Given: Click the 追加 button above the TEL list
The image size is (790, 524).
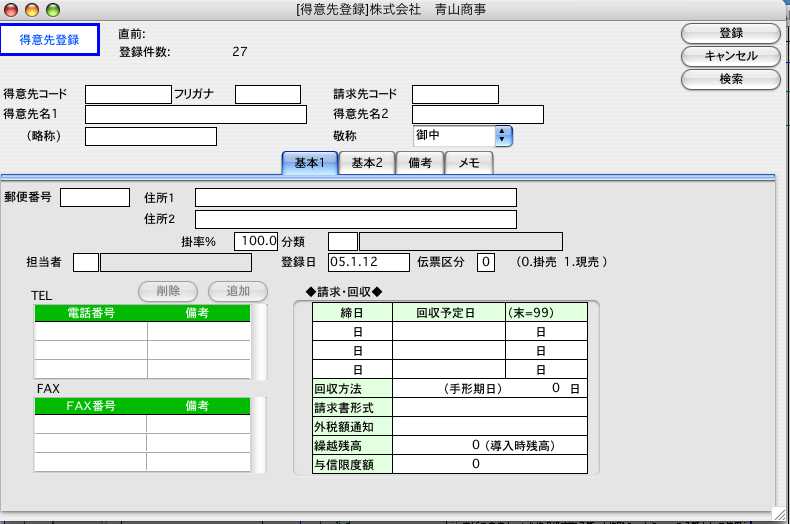Looking at the screenshot, I should [x=237, y=291].
